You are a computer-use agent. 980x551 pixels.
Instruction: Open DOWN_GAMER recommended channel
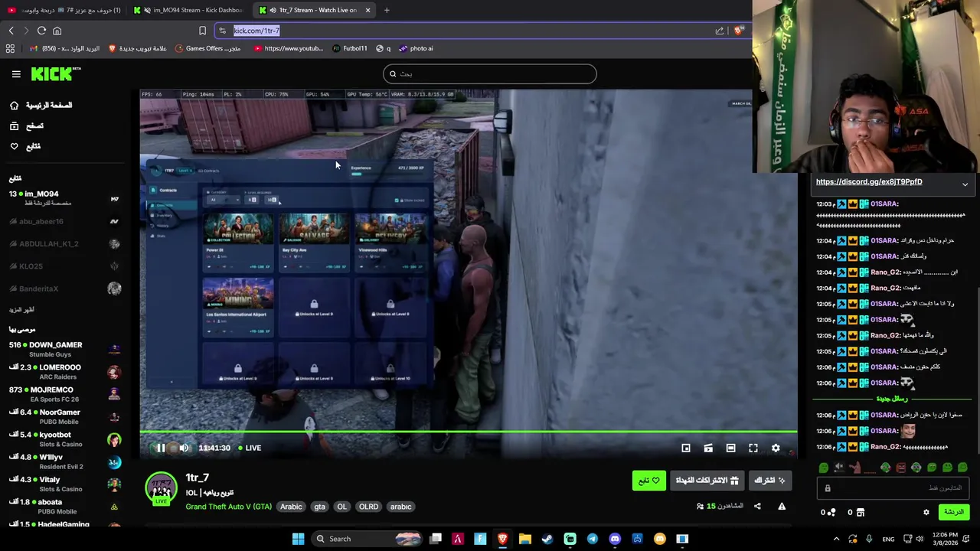[x=64, y=349]
